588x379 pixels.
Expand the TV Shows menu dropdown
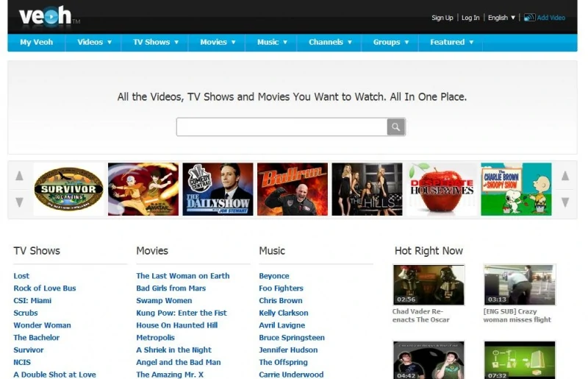pyautogui.click(x=176, y=42)
